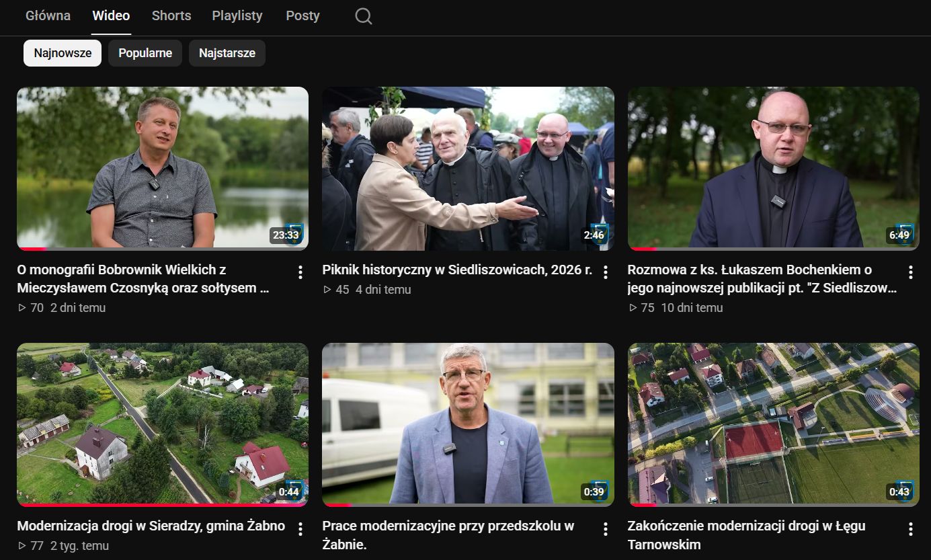Open options menu for ks. Łukasz Bochenek video
This screenshot has height=560, width=931.
910,272
